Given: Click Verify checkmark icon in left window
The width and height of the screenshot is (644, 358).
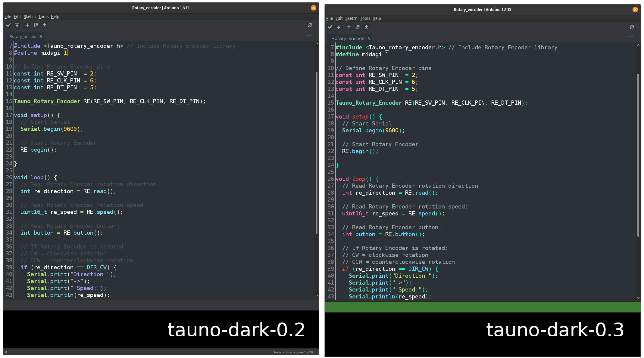Looking at the screenshot, I should pyautogui.click(x=8, y=25).
